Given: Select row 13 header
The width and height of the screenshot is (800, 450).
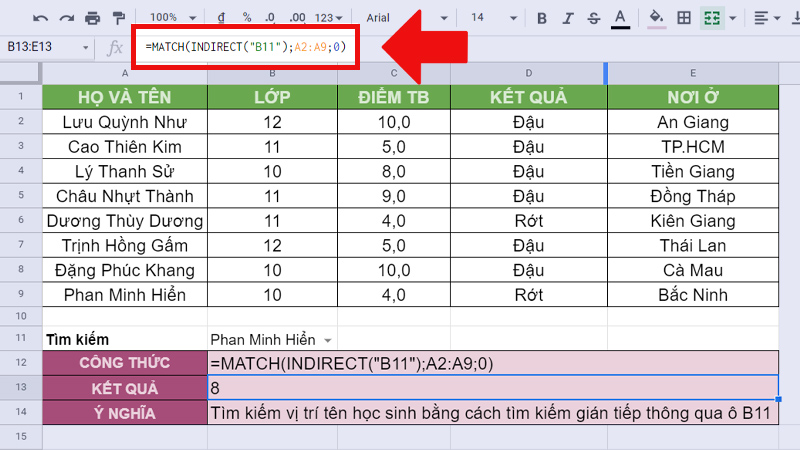Looking at the screenshot, I should coord(21,387).
